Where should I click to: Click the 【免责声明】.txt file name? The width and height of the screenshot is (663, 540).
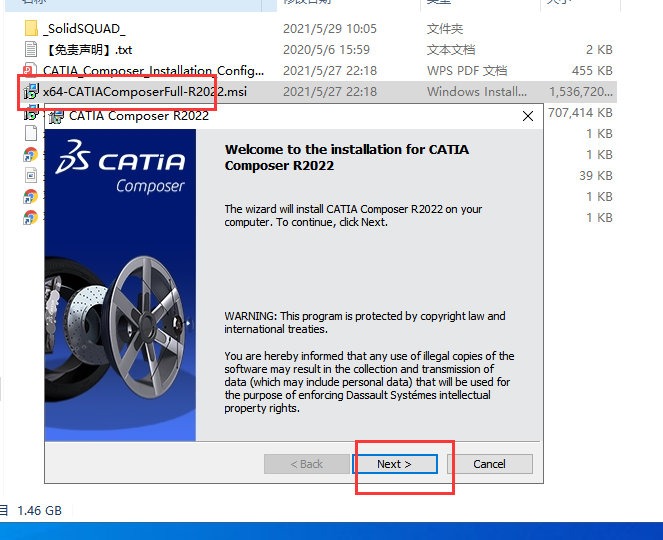click(x=88, y=50)
